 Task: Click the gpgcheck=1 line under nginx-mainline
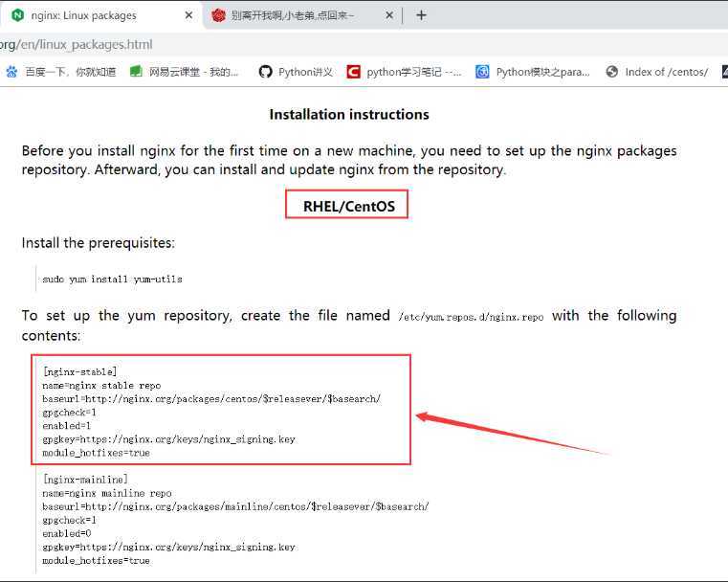(x=69, y=520)
